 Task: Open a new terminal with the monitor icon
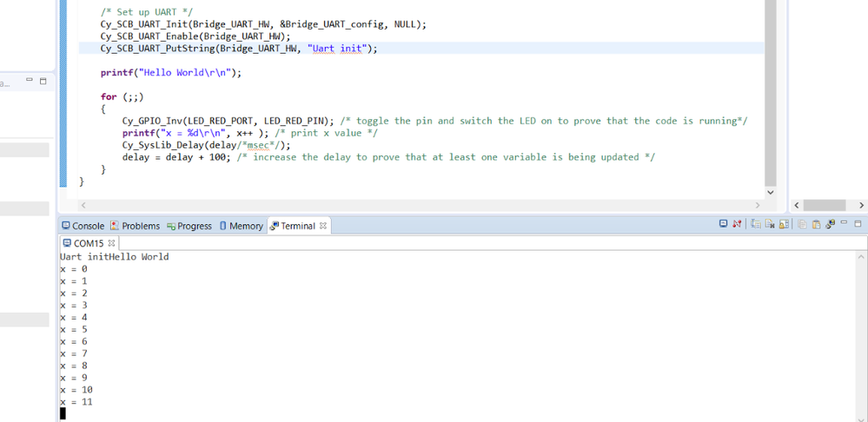pyautogui.click(x=723, y=223)
